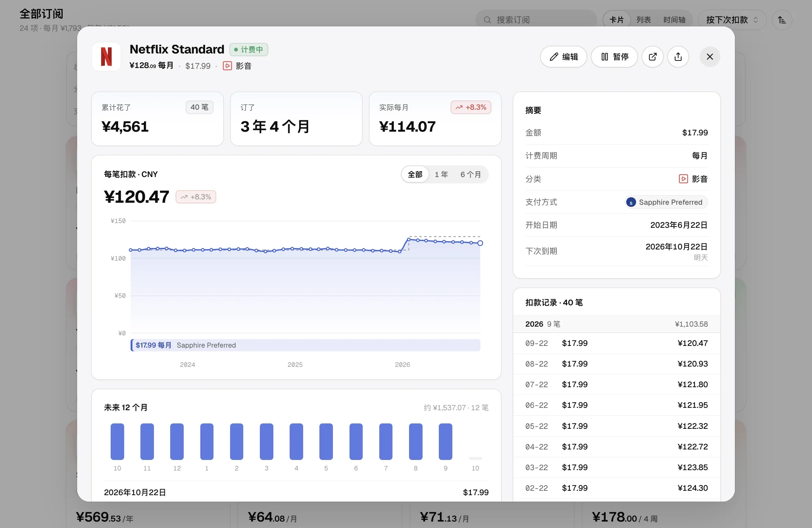Image resolution: width=812 pixels, height=528 pixels.
Task: Click the share upload icon button
Action: (x=678, y=57)
